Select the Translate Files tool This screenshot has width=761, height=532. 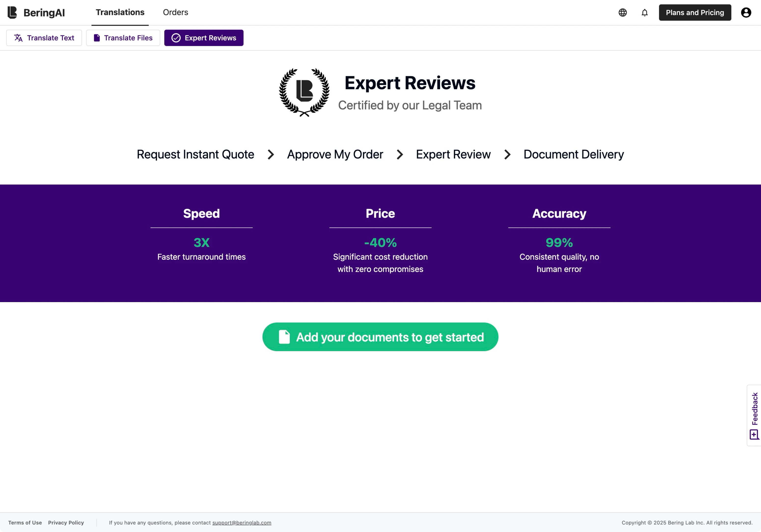123,37
